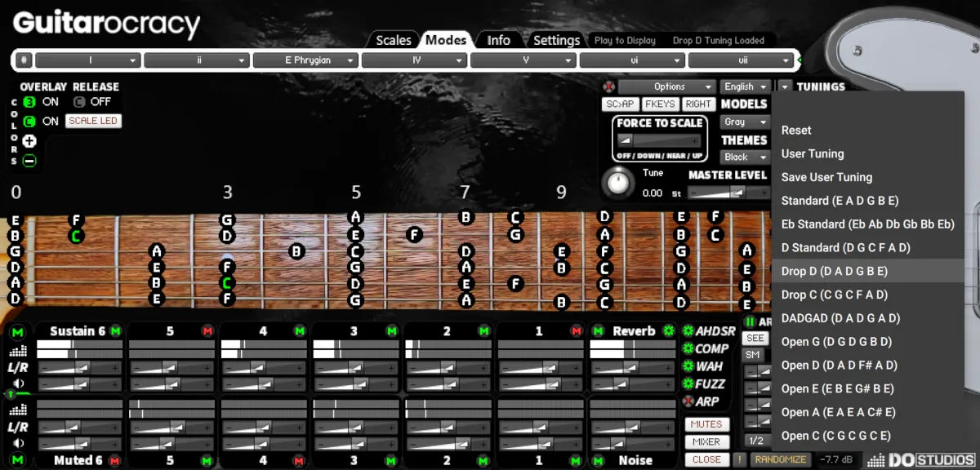Click the DO Studios logo
This screenshot has width=980, height=470.
click(920, 460)
